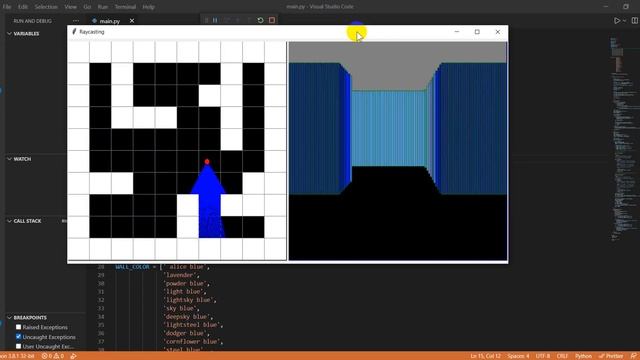Open the View menu

coord(70,7)
